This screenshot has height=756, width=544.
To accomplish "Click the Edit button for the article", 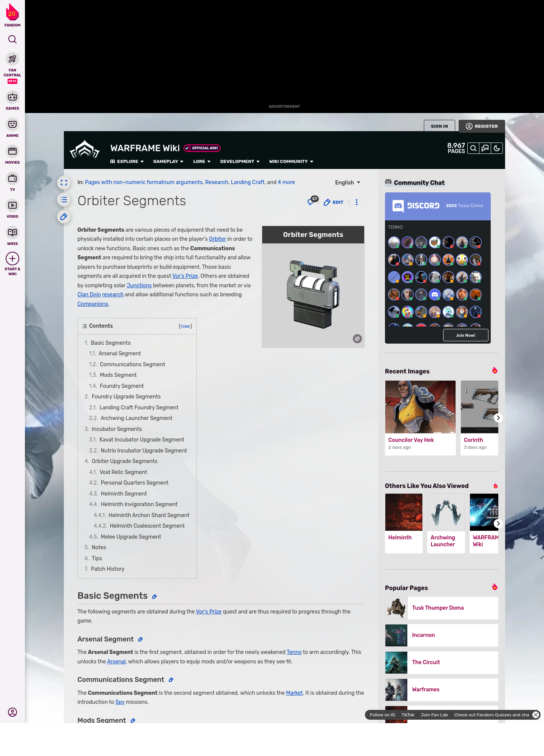I will 334,202.
